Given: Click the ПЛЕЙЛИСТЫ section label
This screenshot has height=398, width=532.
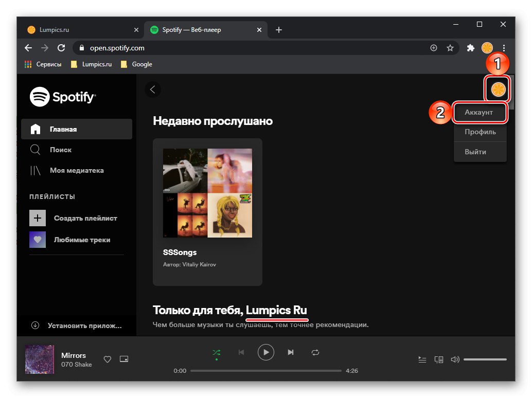Looking at the screenshot, I should pyautogui.click(x=52, y=196).
